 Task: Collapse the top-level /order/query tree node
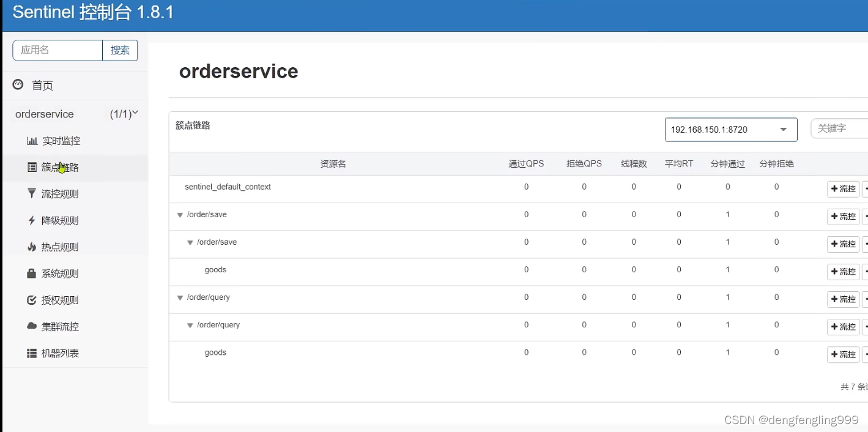180,297
